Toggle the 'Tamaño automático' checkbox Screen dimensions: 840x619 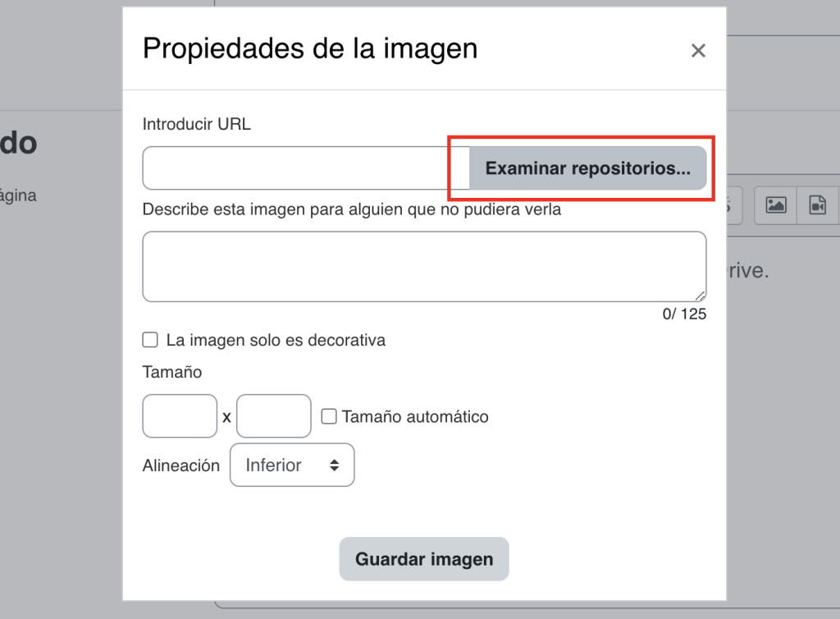point(329,417)
